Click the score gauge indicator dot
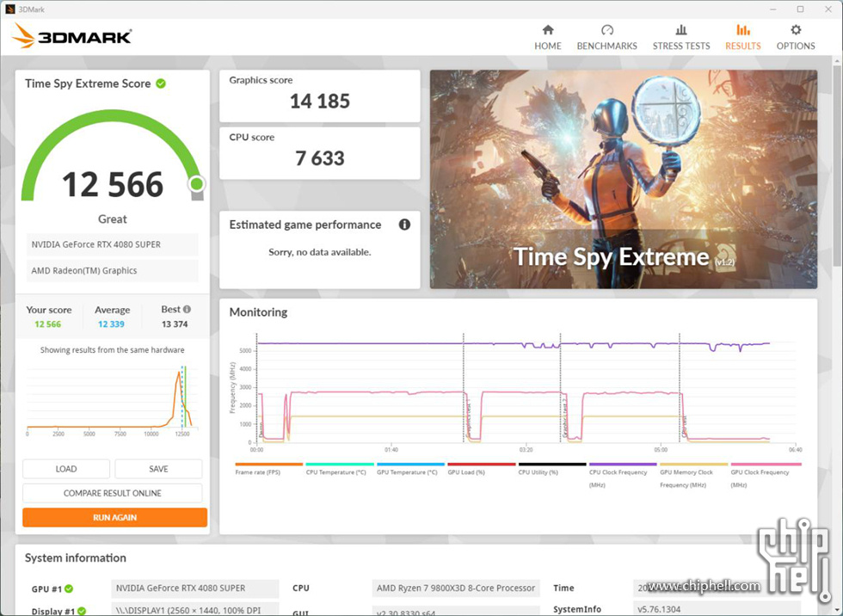Image resolution: width=843 pixels, height=616 pixels. click(x=196, y=184)
